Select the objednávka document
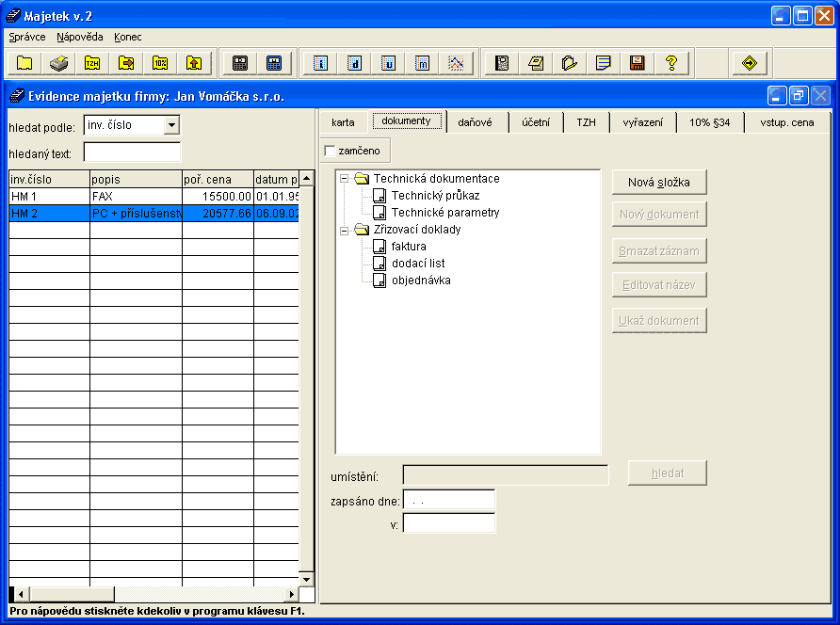Viewport: 840px width, 625px height. click(421, 280)
